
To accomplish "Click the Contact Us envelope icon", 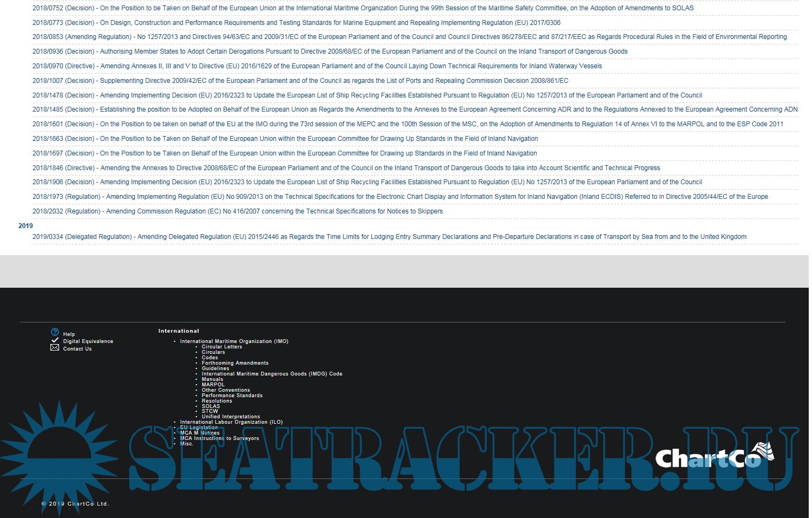I will 55,348.
